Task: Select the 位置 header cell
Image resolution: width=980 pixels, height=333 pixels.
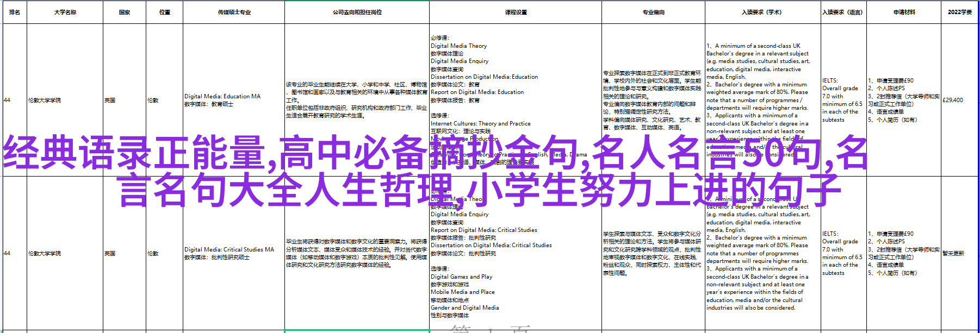Action: [165, 12]
